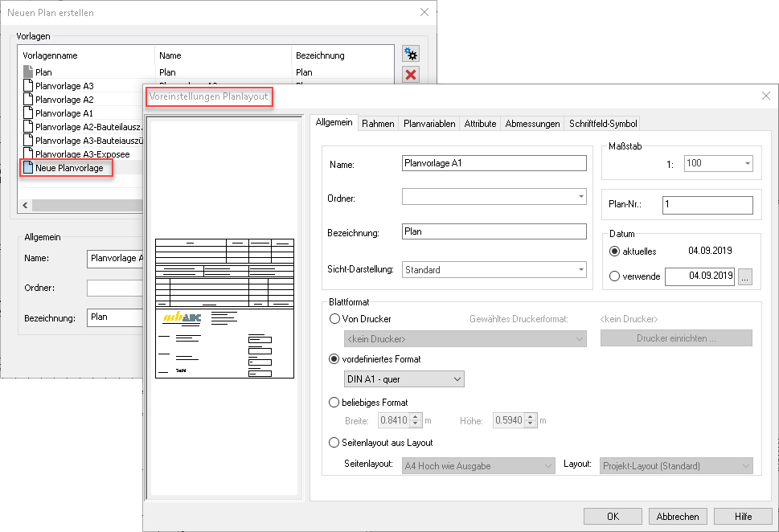Open the Seitenlayout A4 Hoch dropdown
The image size is (779, 532).
[x=478, y=466]
